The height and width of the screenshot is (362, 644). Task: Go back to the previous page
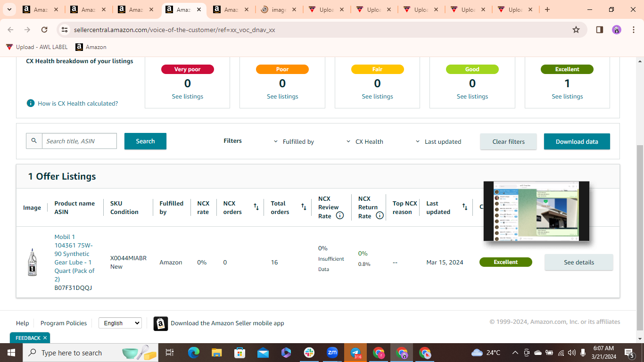[11, 30]
